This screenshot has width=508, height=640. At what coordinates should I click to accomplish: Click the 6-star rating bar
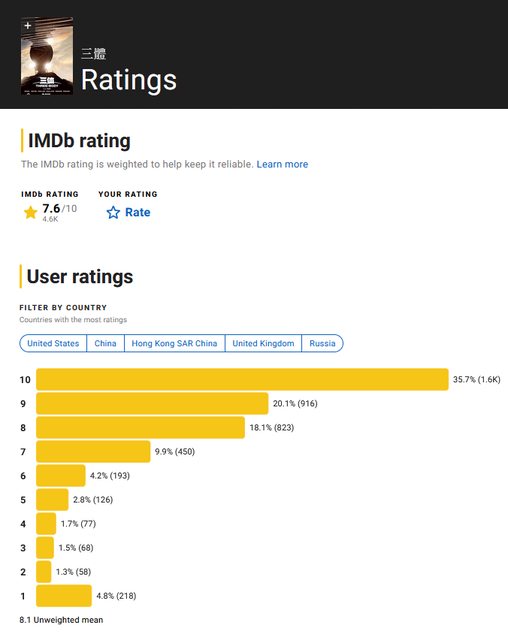pos(61,476)
